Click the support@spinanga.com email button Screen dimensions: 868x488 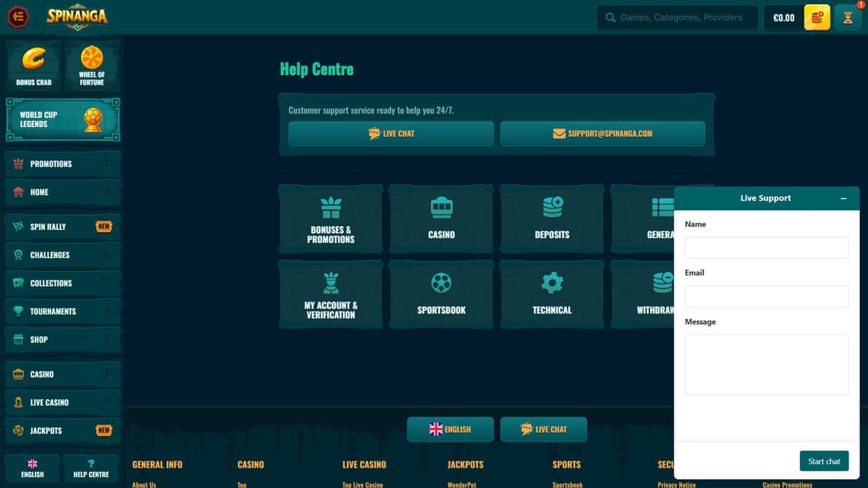(x=603, y=134)
